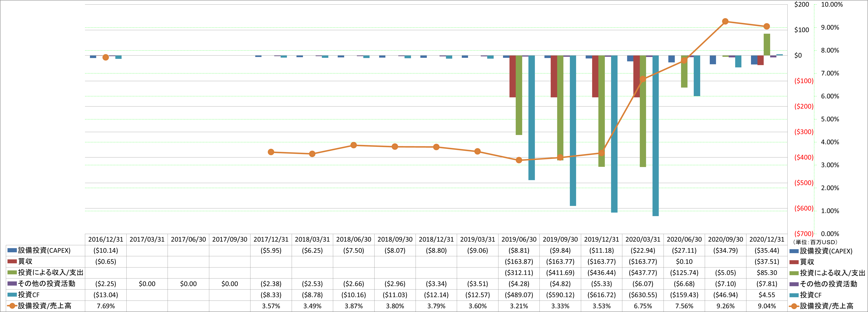
Task: Select the 2020/09/30 column header
Action: pyautogui.click(x=725, y=239)
